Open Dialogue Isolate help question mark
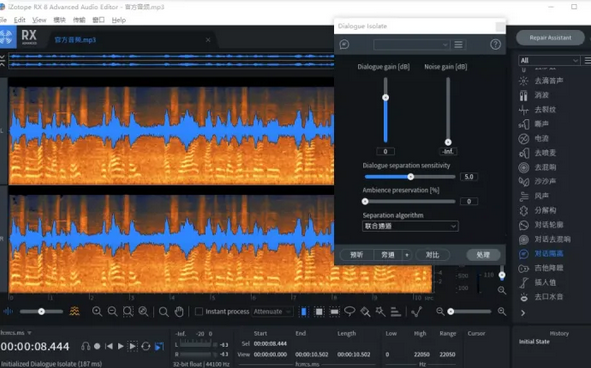 [x=495, y=44]
